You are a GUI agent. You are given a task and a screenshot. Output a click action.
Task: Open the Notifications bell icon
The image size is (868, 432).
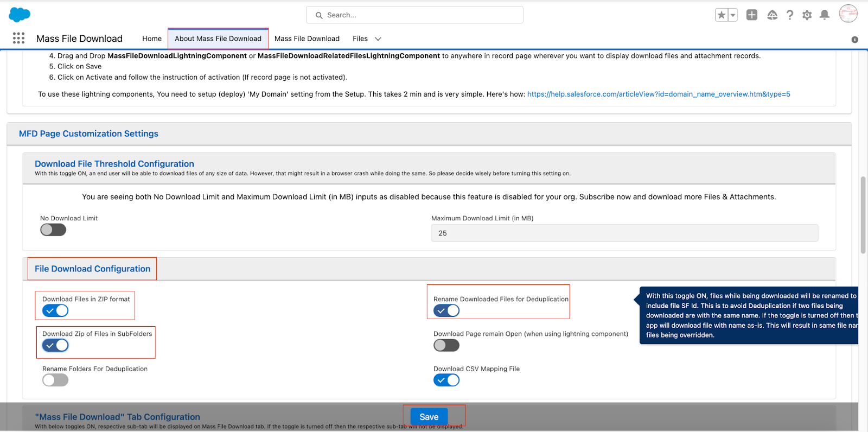(825, 15)
